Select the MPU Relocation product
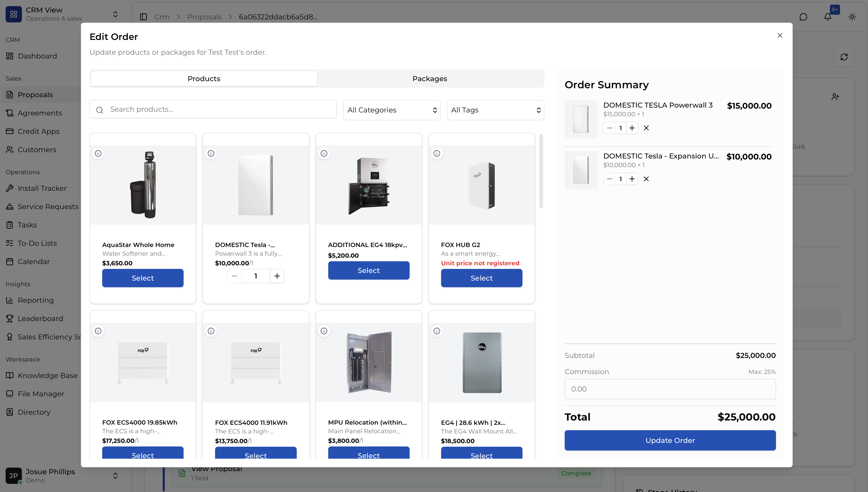The height and width of the screenshot is (492, 868). coord(369,453)
